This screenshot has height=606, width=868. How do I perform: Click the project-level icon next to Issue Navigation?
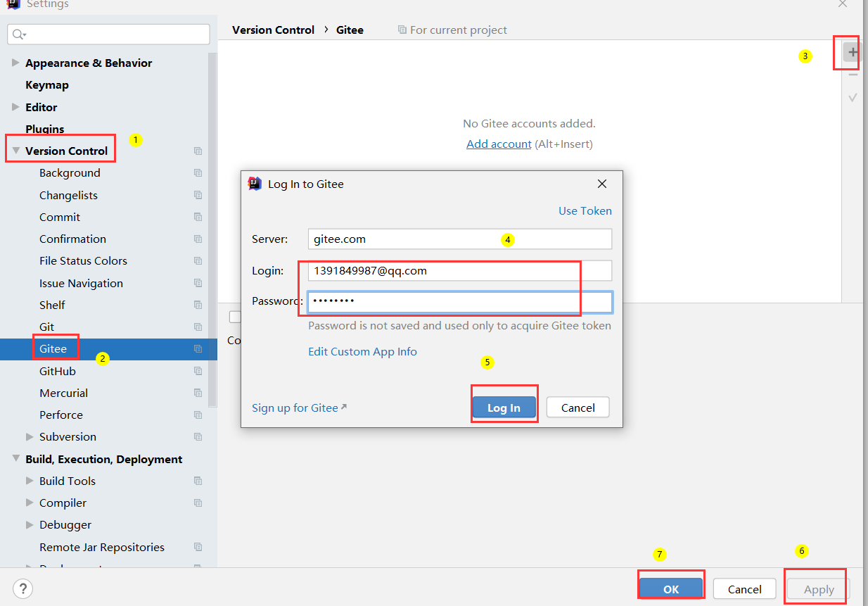(198, 283)
